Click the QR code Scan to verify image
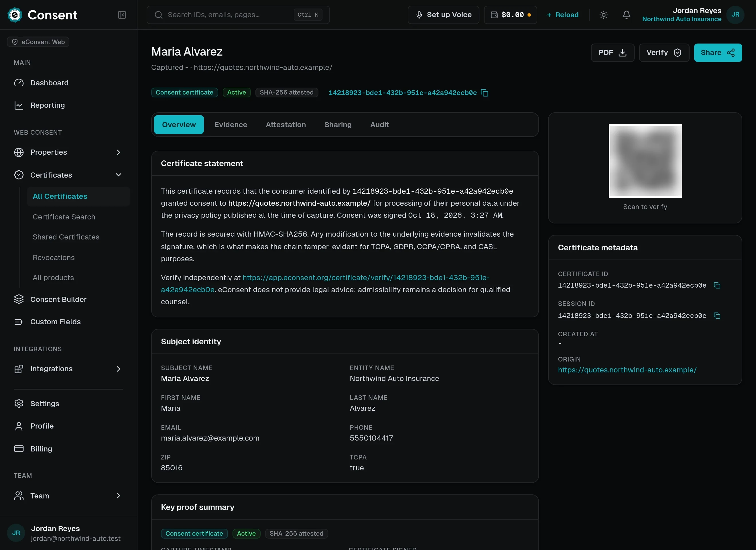The height and width of the screenshot is (550, 756). click(645, 161)
